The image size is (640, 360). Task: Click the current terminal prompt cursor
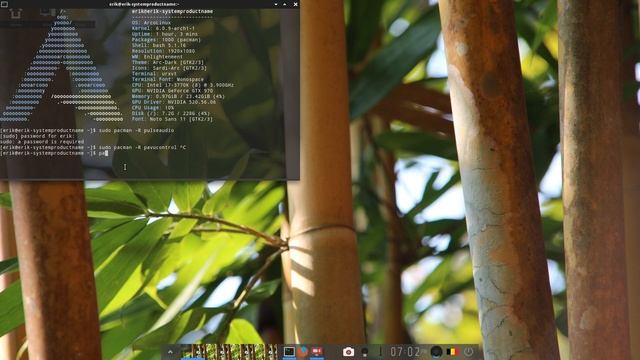tap(106, 153)
